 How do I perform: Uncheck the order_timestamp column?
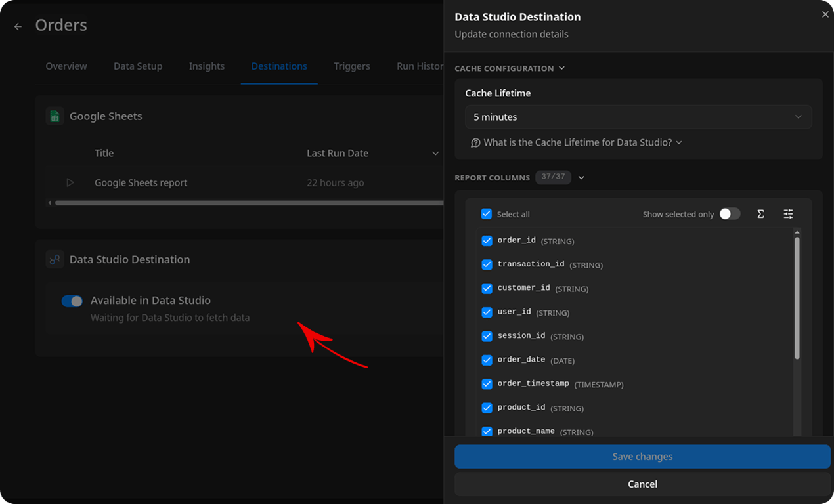click(487, 384)
